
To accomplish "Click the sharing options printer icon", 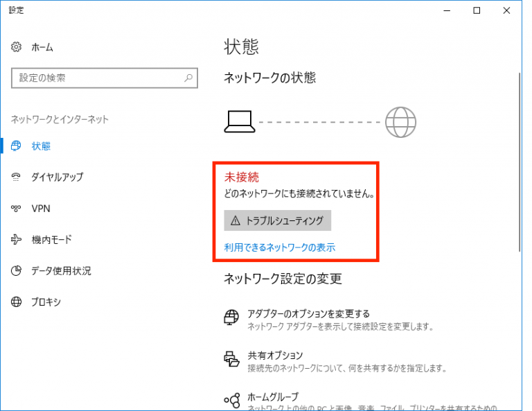I will pyautogui.click(x=231, y=359).
